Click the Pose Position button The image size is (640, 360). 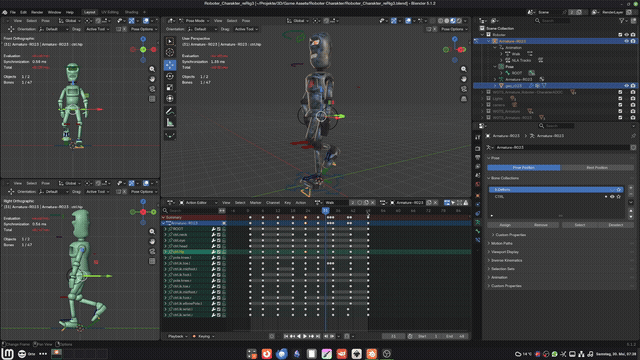pyautogui.click(x=524, y=168)
